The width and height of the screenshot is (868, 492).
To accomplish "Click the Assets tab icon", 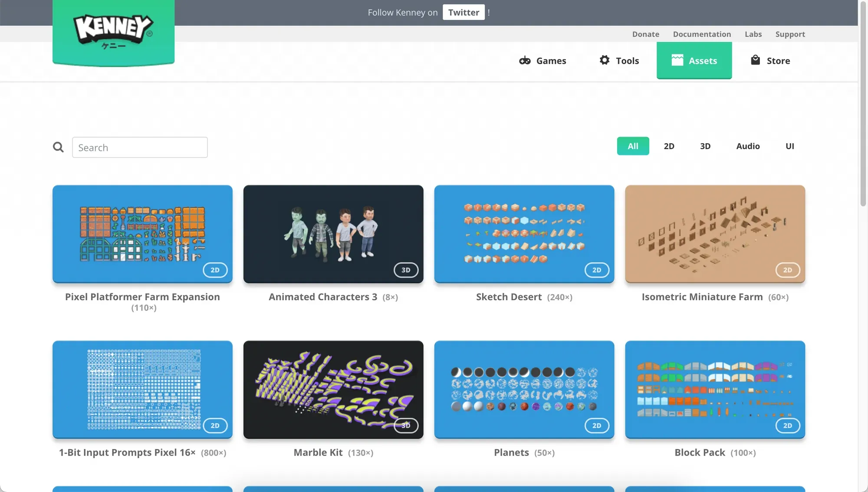I will tap(677, 60).
